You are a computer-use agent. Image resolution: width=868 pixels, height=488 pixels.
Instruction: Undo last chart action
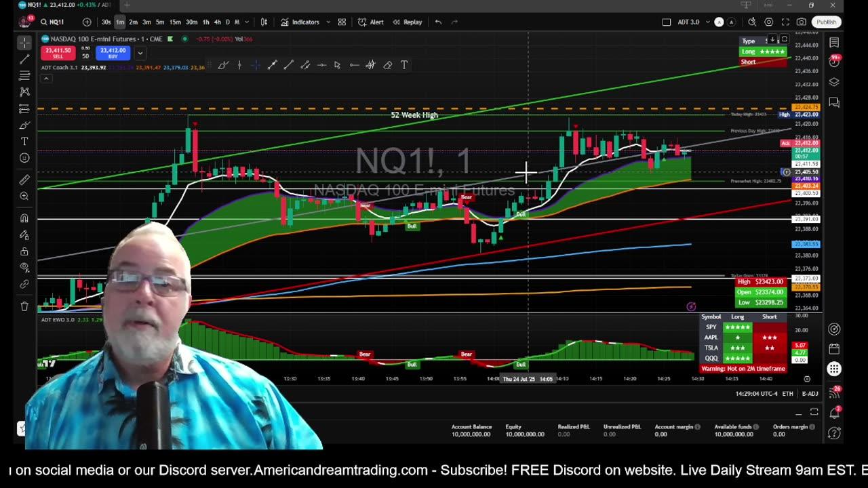click(x=438, y=22)
